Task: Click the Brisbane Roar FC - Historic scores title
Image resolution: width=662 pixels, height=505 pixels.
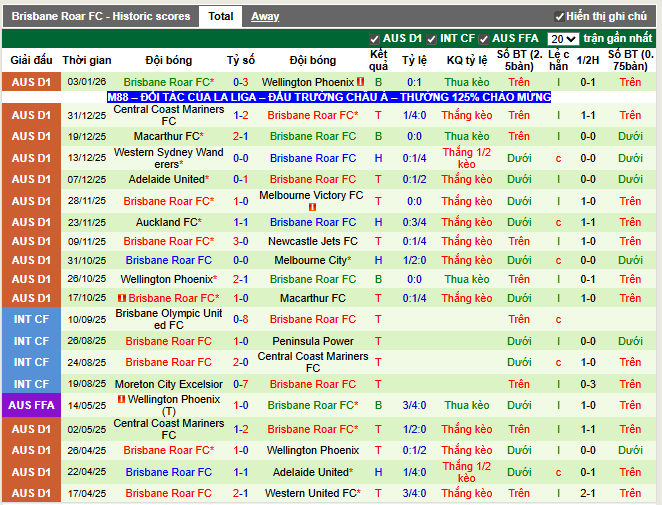Action: click(x=101, y=16)
